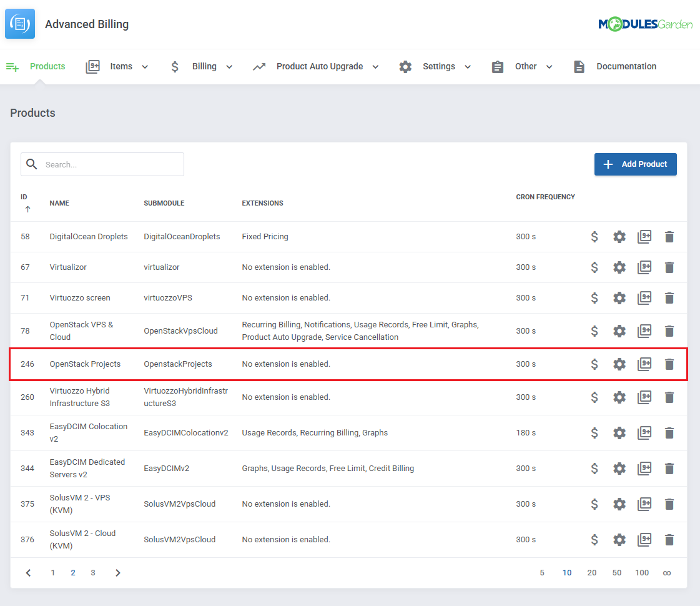Sort table by SUBMODULE column
700x606 pixels.
(x=164, y=203)
